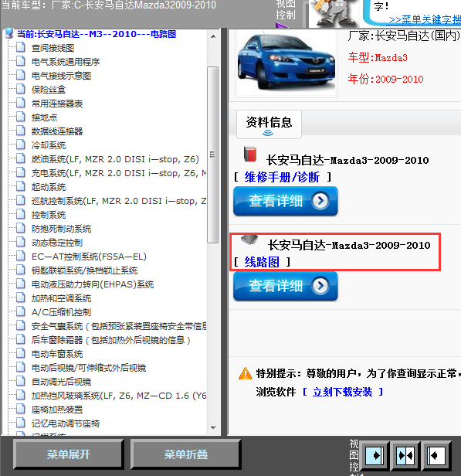
Task: Click the 菜单折叠 button
Action: click(x=186, y=454)
